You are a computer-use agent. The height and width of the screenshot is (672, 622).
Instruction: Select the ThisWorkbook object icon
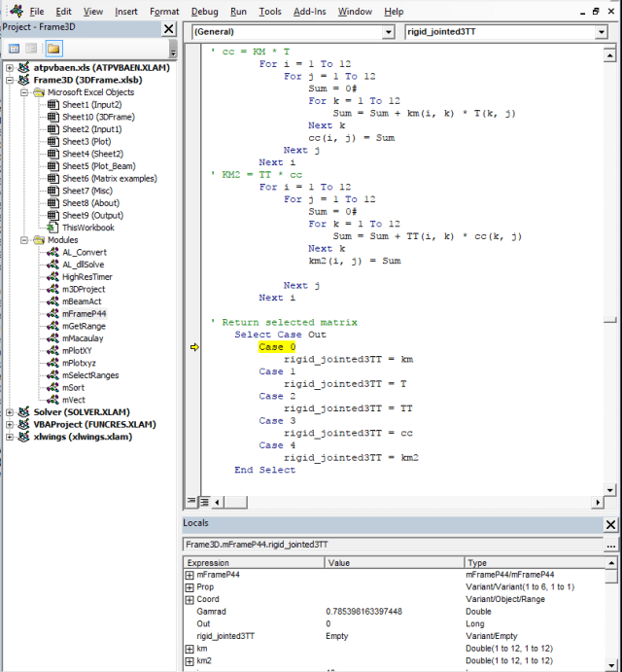[52, 228]
